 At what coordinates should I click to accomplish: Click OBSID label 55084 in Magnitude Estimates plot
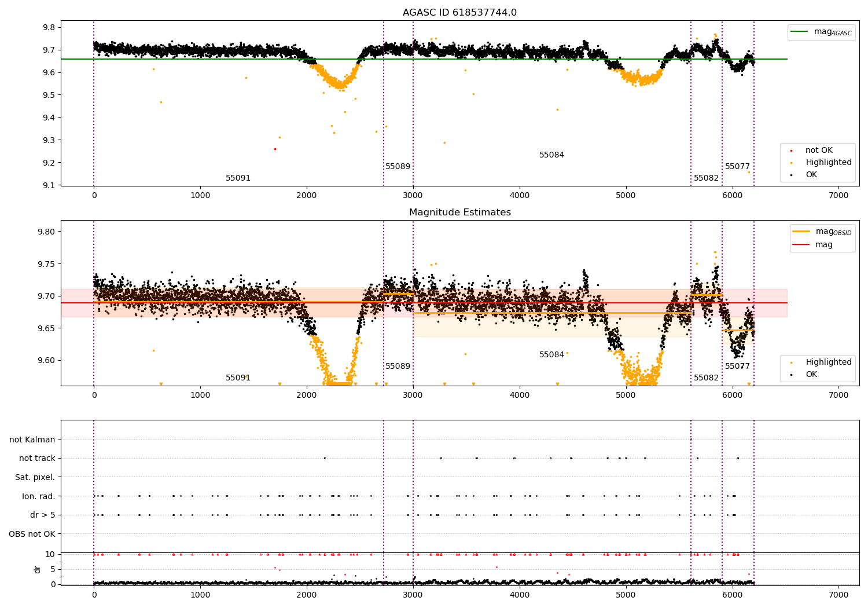(x=551, y=355)
